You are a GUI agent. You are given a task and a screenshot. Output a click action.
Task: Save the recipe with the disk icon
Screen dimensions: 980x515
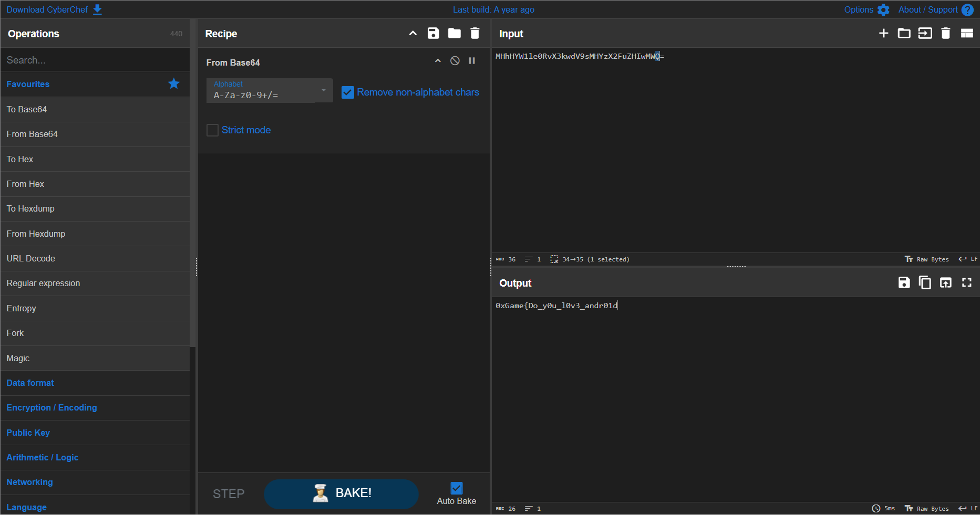433,34
